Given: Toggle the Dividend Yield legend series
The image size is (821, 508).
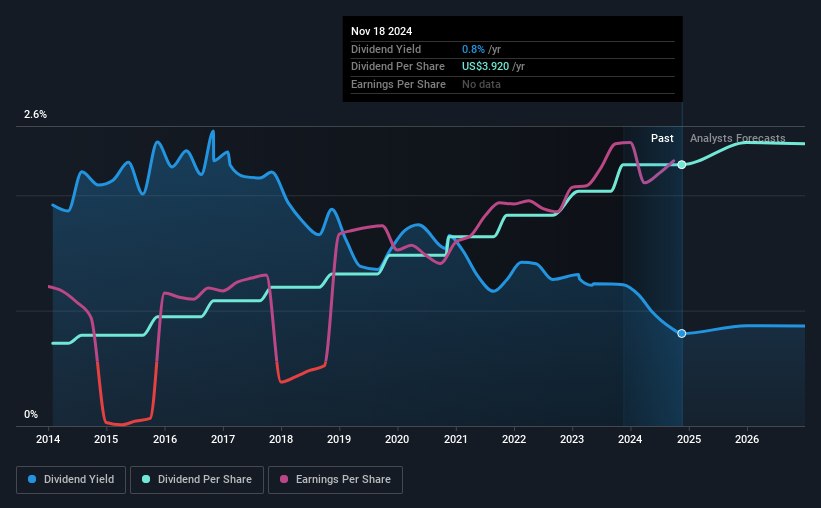Looking at the screenshot, I should 71,480.
